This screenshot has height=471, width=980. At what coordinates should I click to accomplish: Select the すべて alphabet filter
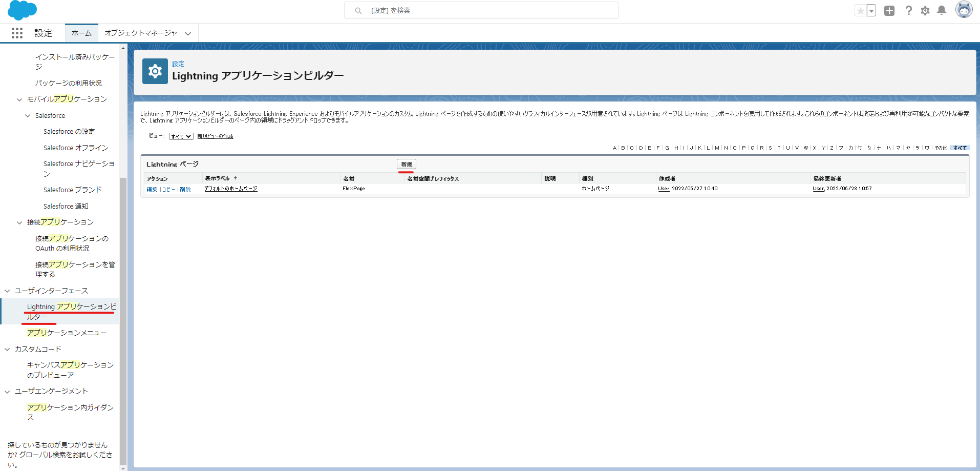coord(960,148)
